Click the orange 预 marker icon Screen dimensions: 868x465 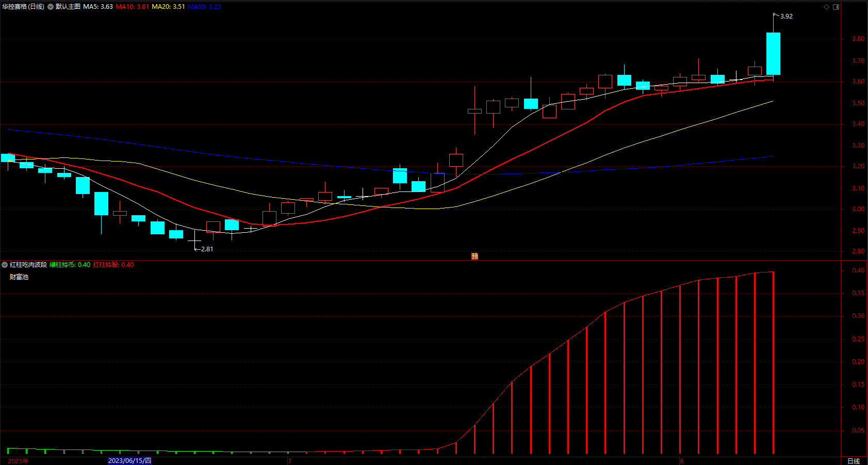coord(474,256)
